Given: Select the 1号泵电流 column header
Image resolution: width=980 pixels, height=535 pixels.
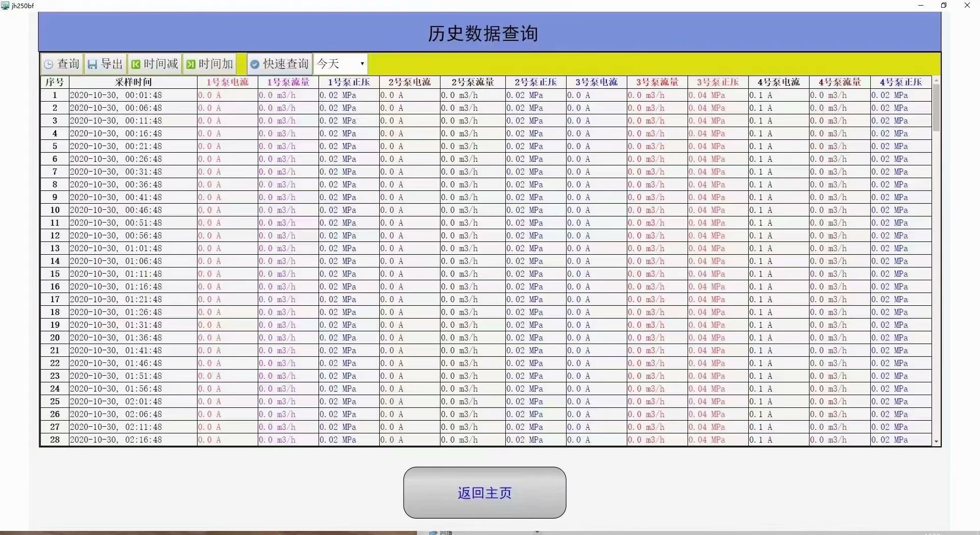Looking at the screenshot, I should coord(227,82).
